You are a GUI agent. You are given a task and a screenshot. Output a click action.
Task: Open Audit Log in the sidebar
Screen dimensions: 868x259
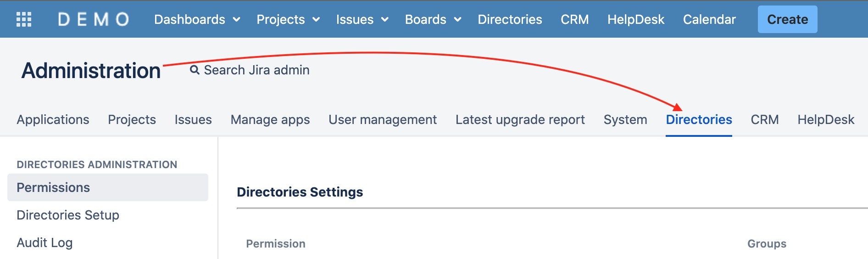click(x=45, y=242)
